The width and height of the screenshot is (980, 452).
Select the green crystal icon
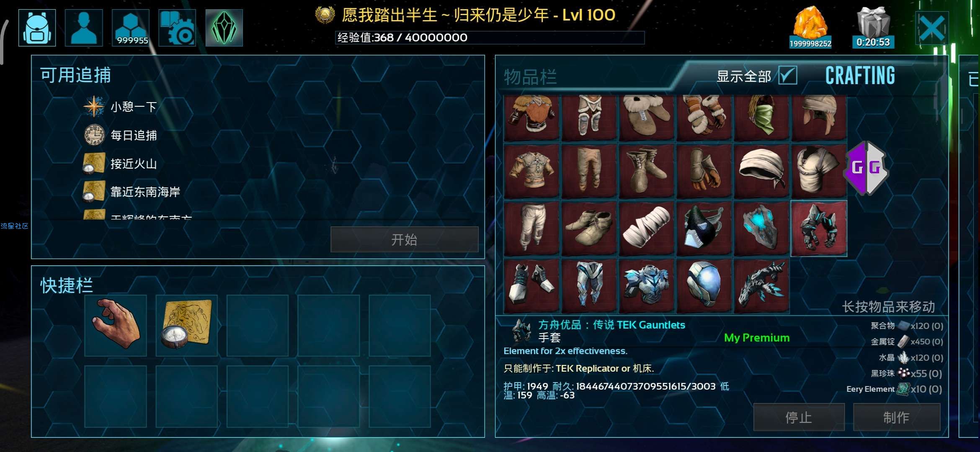[224, 28]
